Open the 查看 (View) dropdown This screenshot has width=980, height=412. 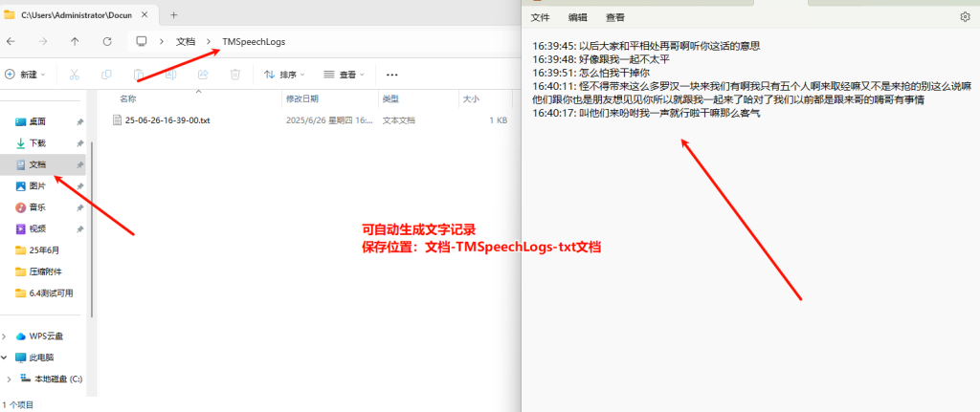click(345, 75)
